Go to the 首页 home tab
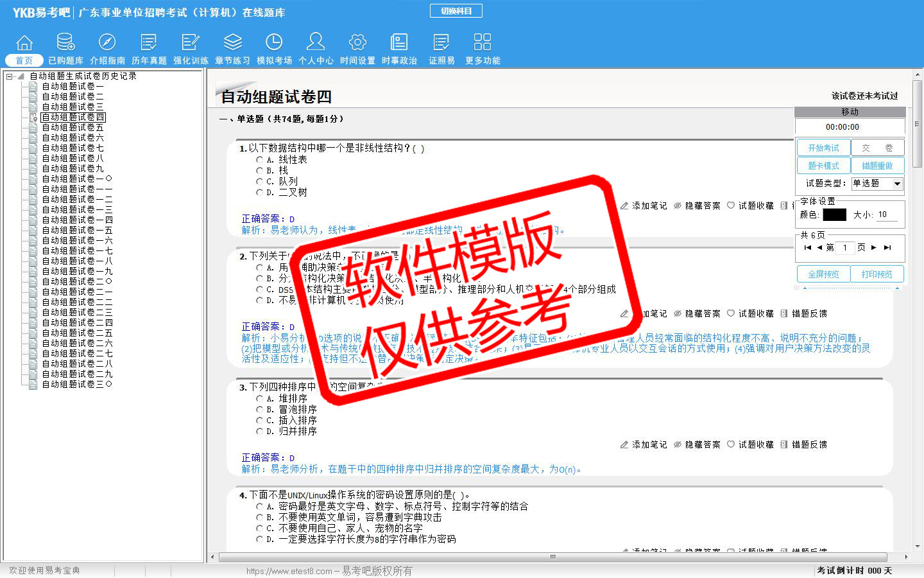 pos(24,60)
